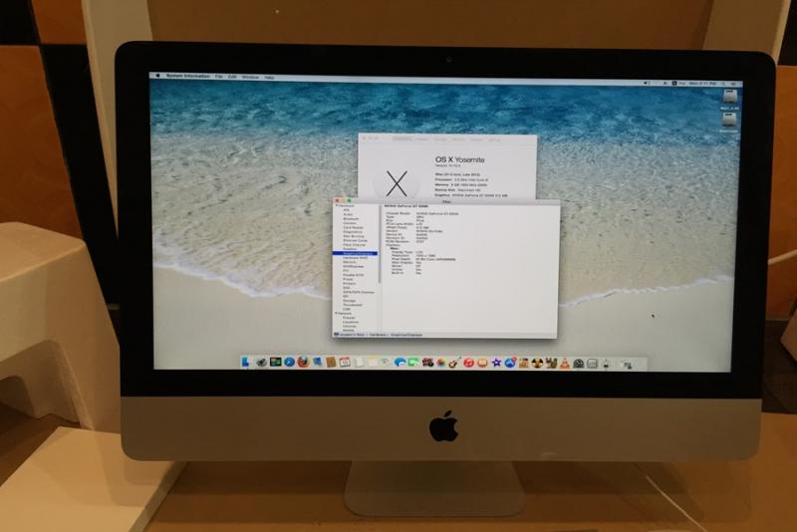The width and height of the screenshot is (797, 532).
Task: Open App Store icon in Dock
Action: [x=510, y=363]
